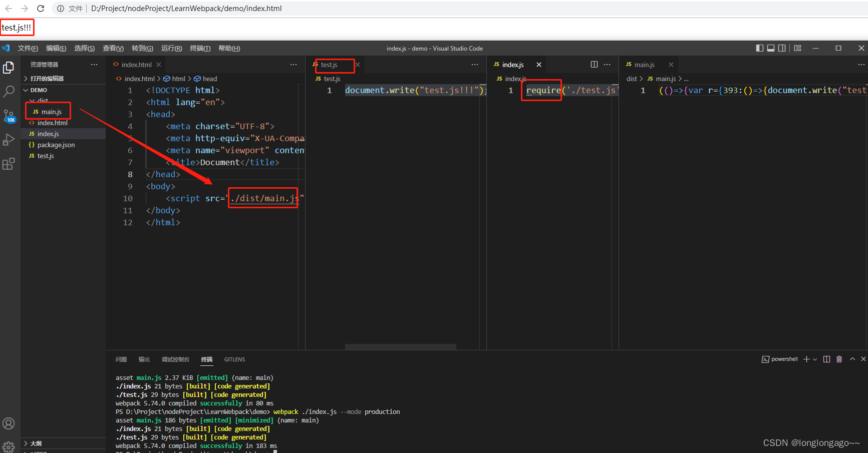Toggle bottom panel visibility
868x453 pixels.
click(x=771, y=48)
